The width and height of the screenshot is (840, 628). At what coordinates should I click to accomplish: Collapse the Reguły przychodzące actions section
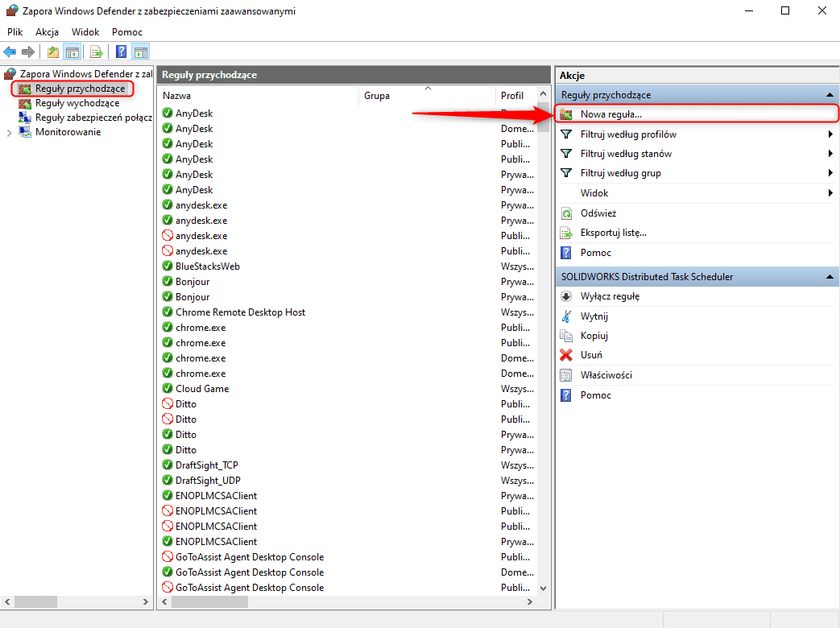pyautogui.click(x=830, y=95)
